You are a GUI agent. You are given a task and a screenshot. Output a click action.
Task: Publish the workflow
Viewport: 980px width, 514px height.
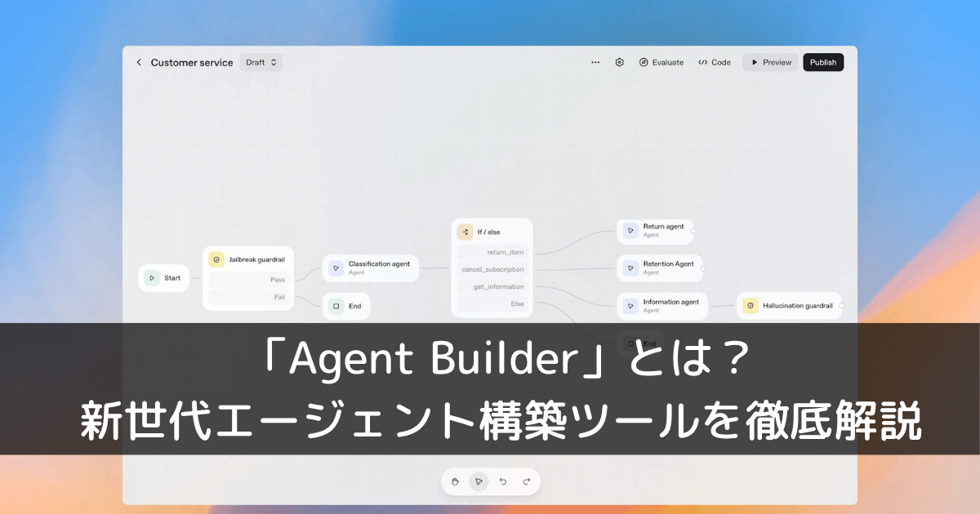point(823,62)
